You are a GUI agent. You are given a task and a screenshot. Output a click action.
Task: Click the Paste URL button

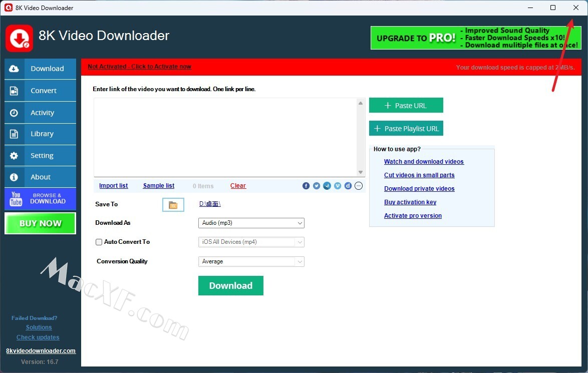[406, 105]
